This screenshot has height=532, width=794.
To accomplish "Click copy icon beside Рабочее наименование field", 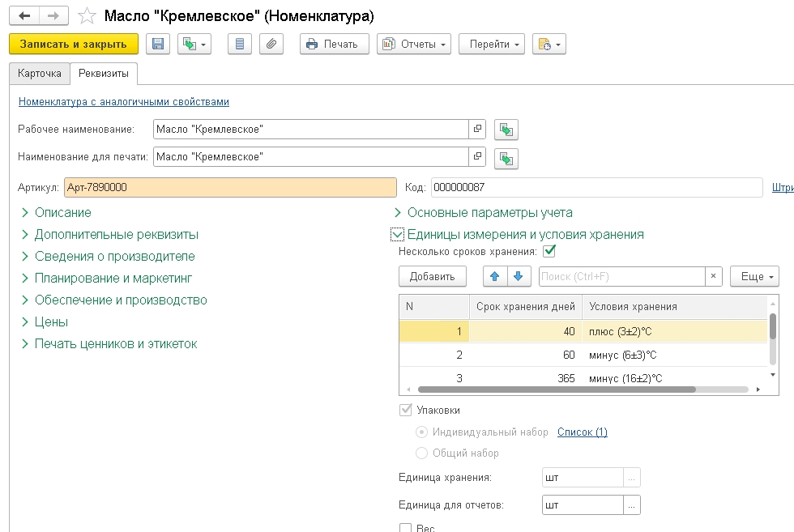I will [506, 130].
